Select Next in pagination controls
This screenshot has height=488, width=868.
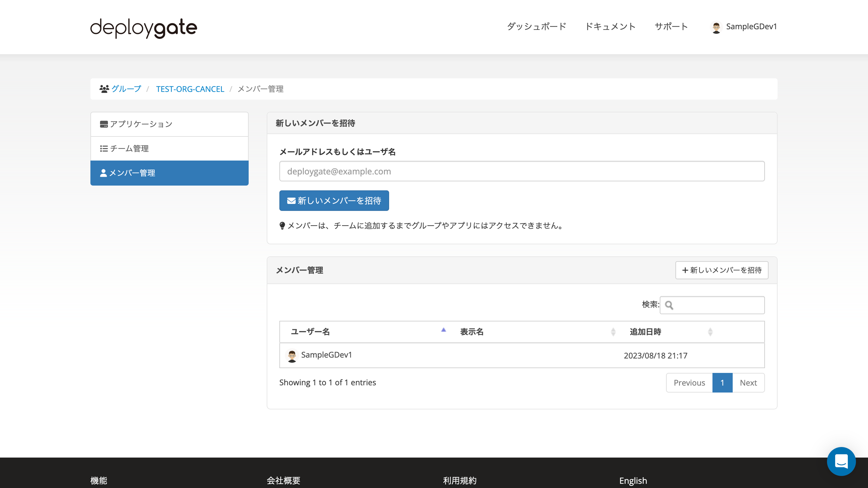(x=748, y=383)
